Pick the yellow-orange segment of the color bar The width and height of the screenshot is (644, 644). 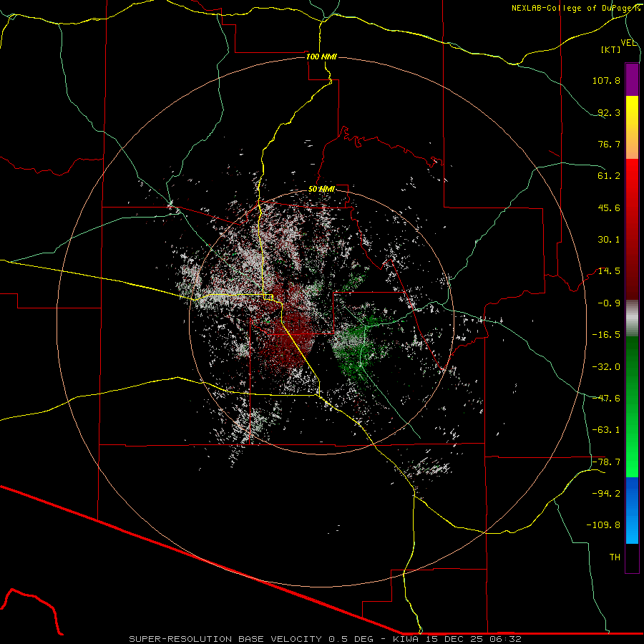click(x=632, y=127)
